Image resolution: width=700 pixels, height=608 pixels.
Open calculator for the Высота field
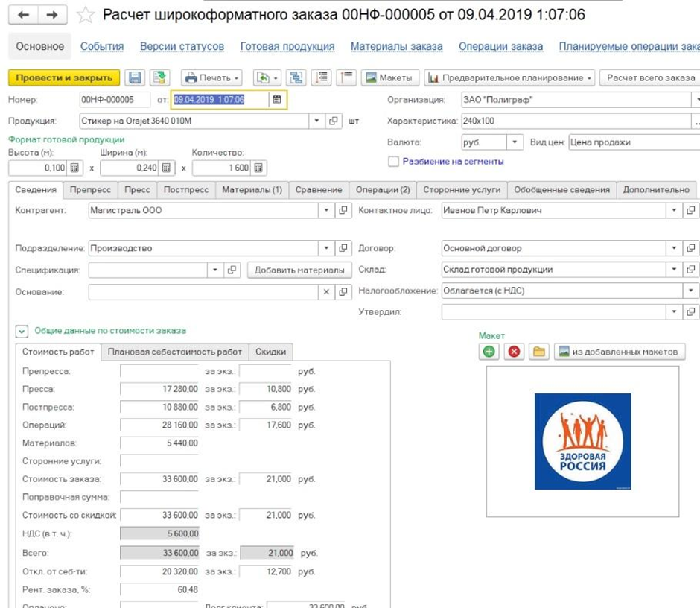click(74, 168)
